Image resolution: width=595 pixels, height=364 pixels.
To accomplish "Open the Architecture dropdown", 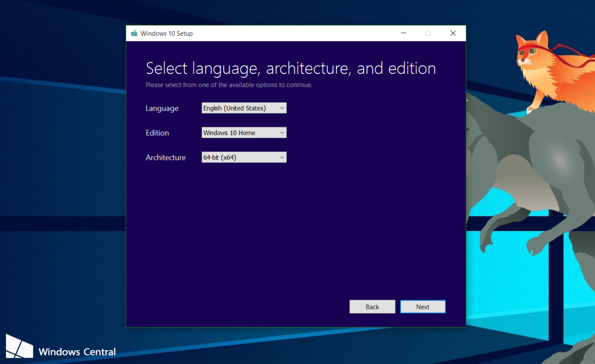I will [x=244, y=158].
